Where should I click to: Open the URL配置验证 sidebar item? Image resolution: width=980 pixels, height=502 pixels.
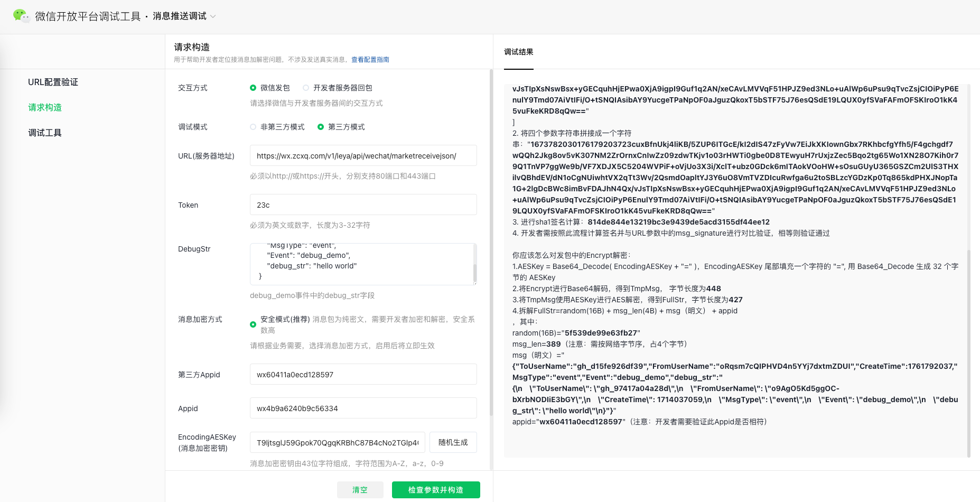53,82
